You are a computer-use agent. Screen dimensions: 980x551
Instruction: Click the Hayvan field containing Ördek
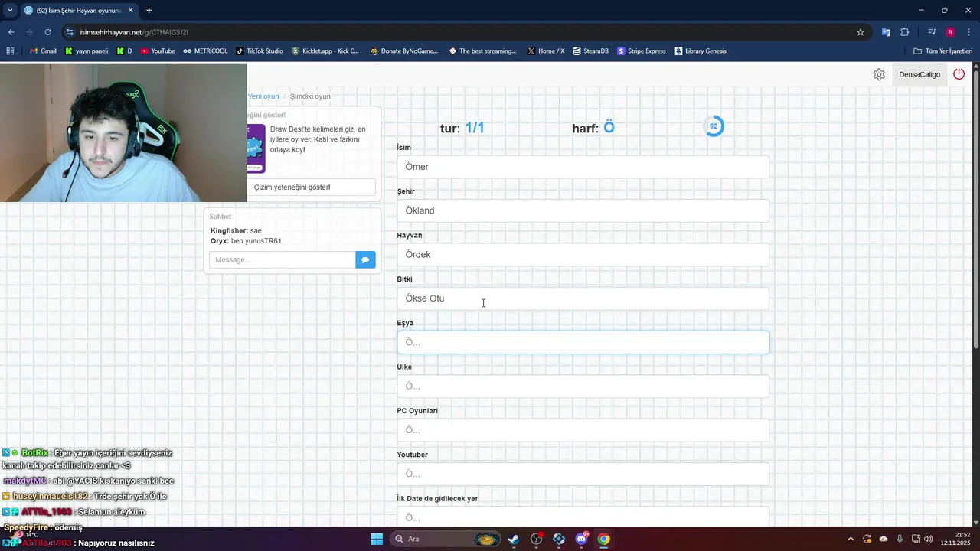tap(583, 254)
